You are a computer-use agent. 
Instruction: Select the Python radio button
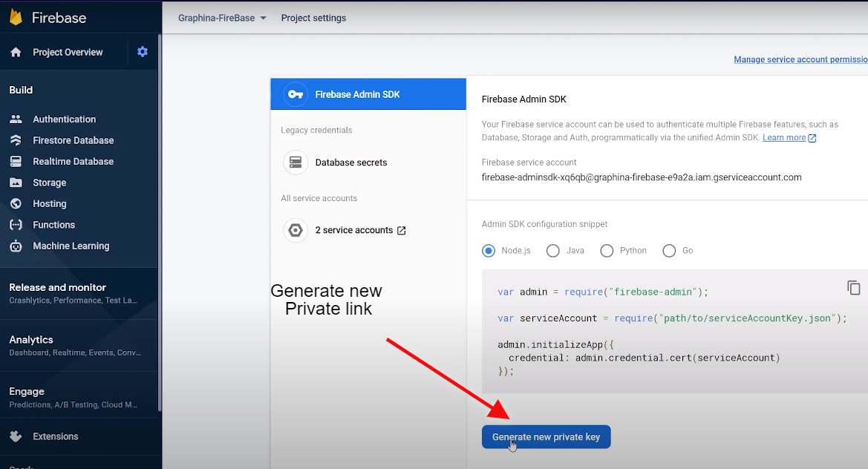[x=607, y=251]
